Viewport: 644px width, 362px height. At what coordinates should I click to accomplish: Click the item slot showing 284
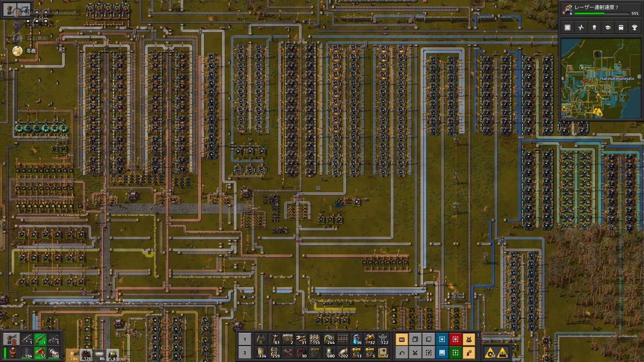(72, 355)
